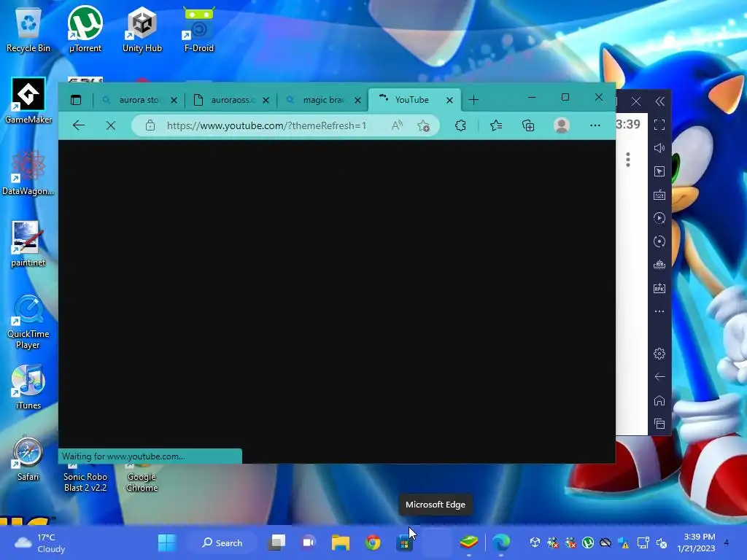Image resolution: width=747 pixels, height=560 pixels.
Task: Open Edge Collections icon
Action: click(x=528, y=125)
